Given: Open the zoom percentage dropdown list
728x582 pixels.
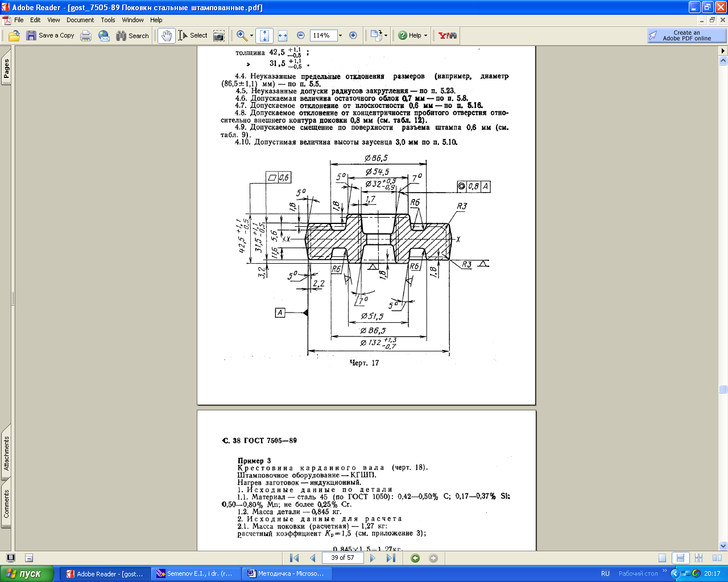Looking at the screenshot, I should [x=341, y=36].
